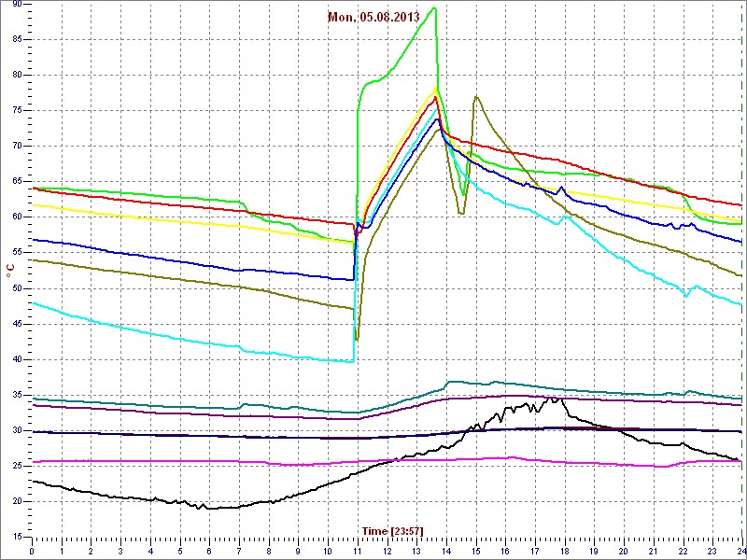This screenshot has width=747, height=560.
Task: Select the 35 label on the temperature axis
Action: click(16, 395)
